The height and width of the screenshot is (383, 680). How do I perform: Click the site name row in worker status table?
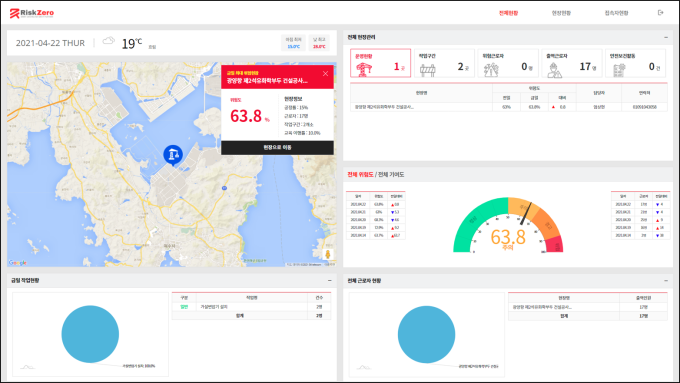coord(588,307)
